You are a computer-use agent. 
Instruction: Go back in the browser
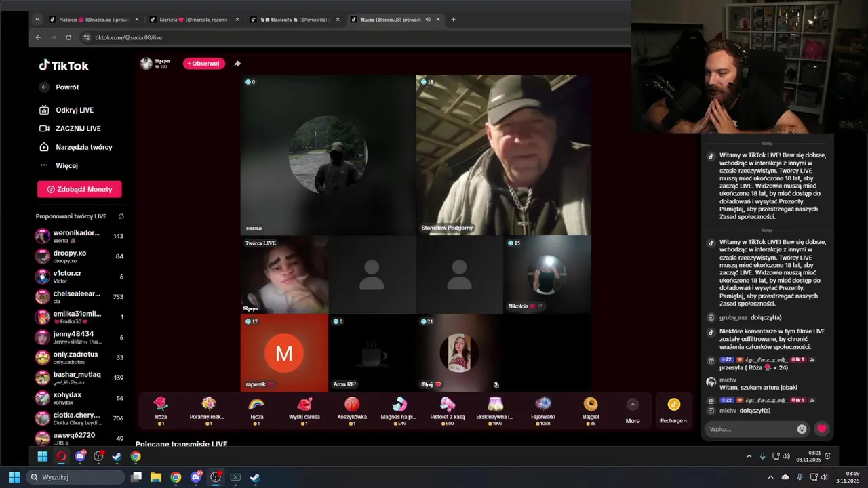point(38,37)
